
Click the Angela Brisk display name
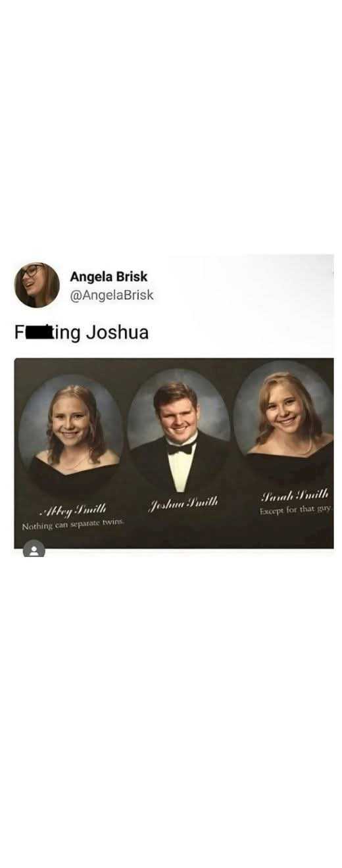(109, 277)
